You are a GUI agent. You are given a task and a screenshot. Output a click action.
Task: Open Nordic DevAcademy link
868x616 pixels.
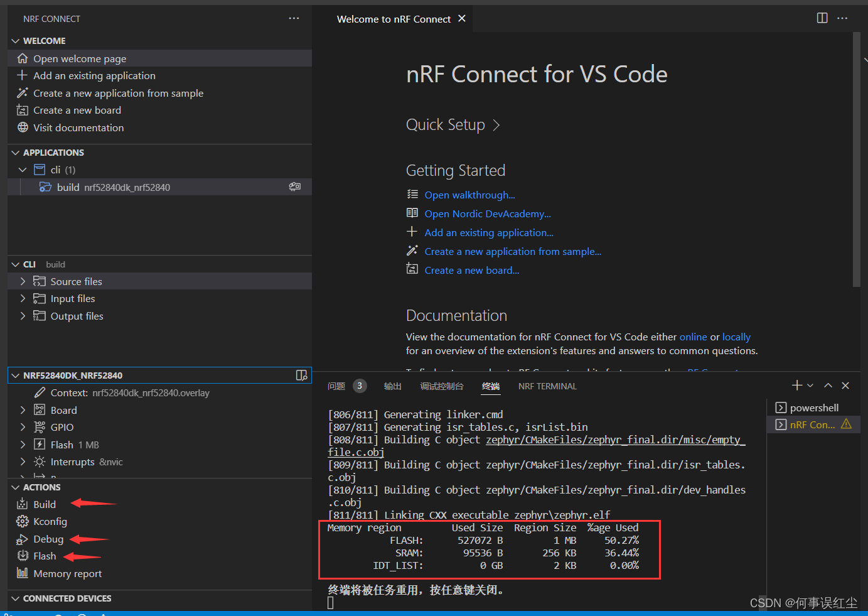pyautogui.click(x=488, y=213)
